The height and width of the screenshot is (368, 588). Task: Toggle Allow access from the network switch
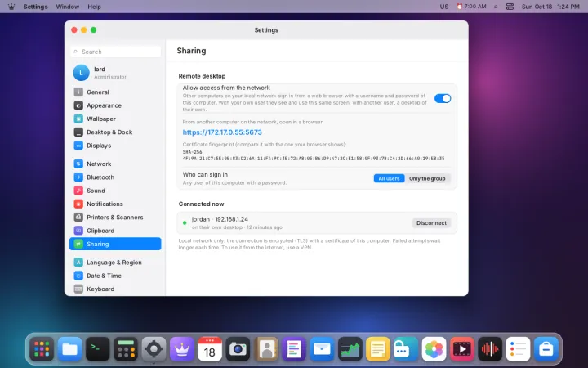[443, 98]
